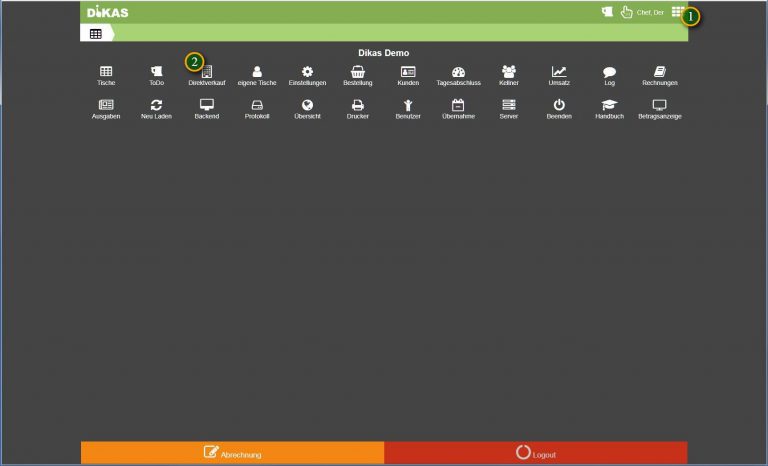Open the Betragsanzeige display icon
This screenshot has height=466, width=768.
tap(660, 105)
